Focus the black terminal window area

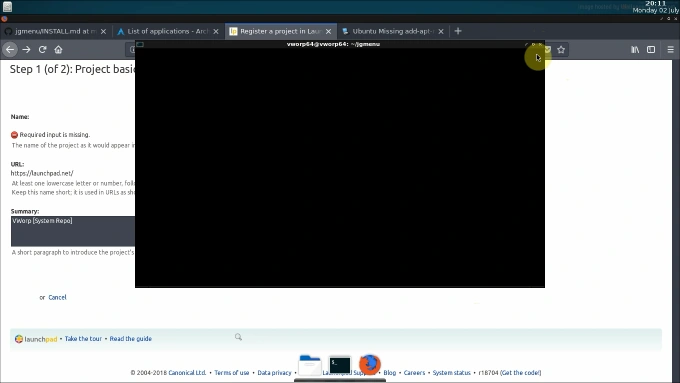tap(340, 167)
